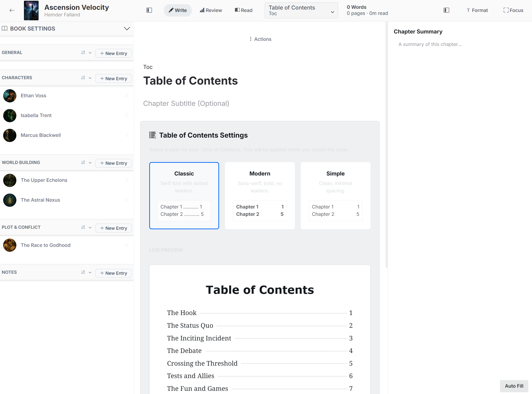The width and height of the screenshot is (532, 394).
Task: Toggle the right sidebar panel icon
Action: click(x=446, y=10)
